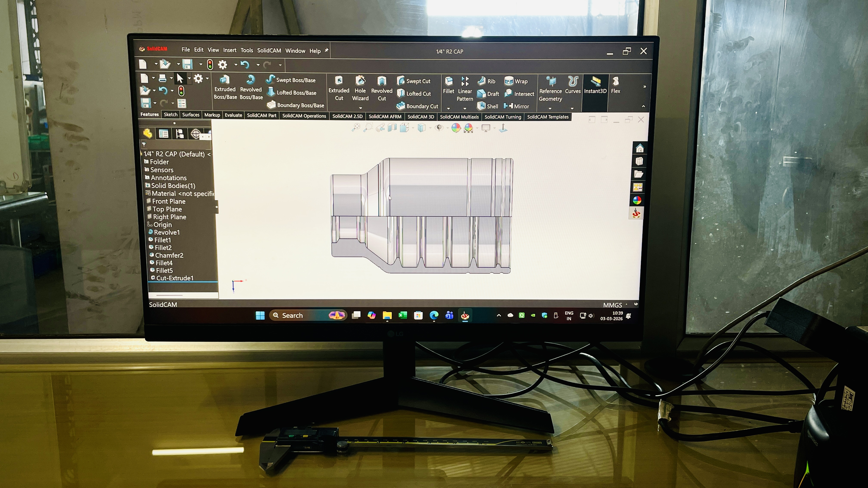This screenshot has width=868, height=488.
Task: Select the Revolve1 feature in tree
Action: point(167,232)
